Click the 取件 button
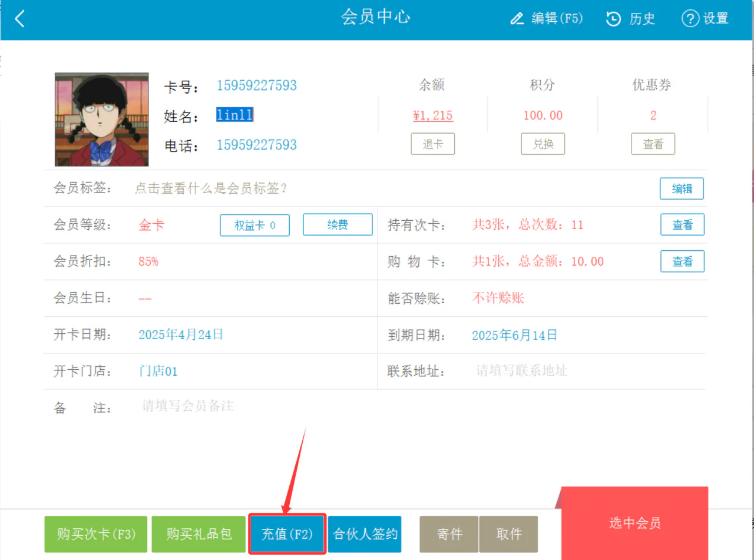The height and width of the screenshot is (560, 754). (508, 534)
